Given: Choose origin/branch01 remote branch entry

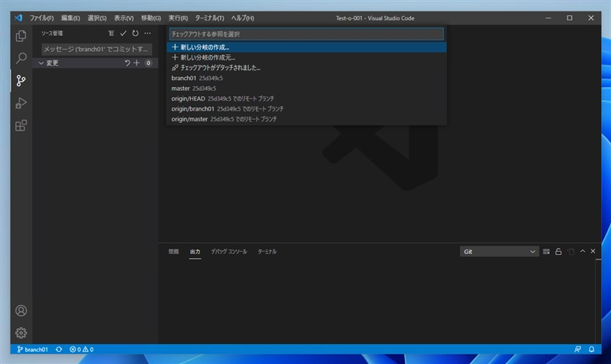Looking at the screenshot, I should [306, 108].
